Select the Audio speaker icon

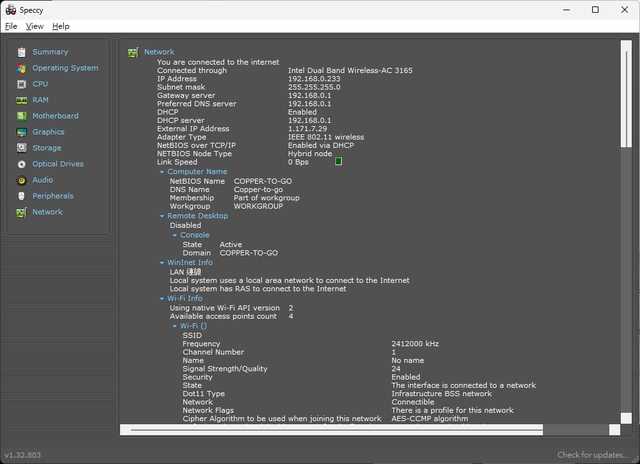pyautogui.click(x=21, y=180)
